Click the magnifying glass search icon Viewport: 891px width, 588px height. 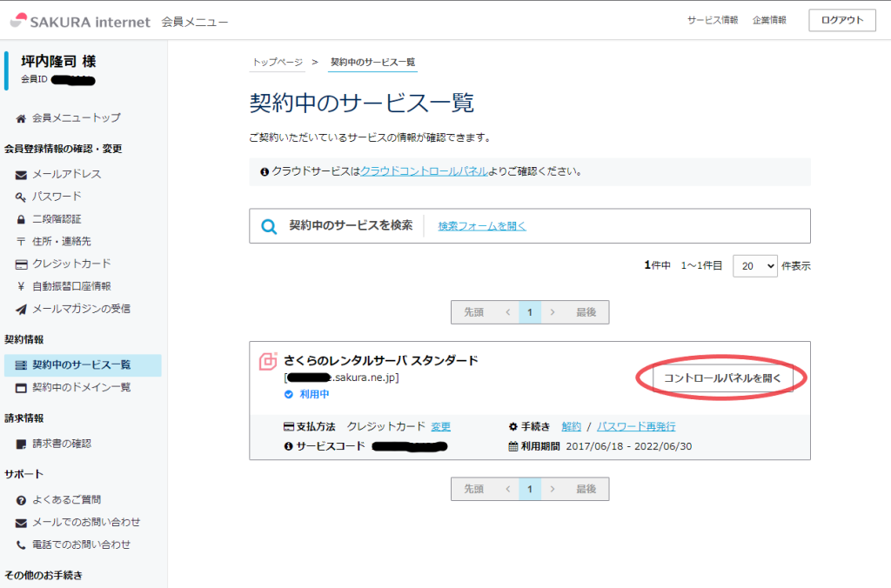[x=269, y=227]
